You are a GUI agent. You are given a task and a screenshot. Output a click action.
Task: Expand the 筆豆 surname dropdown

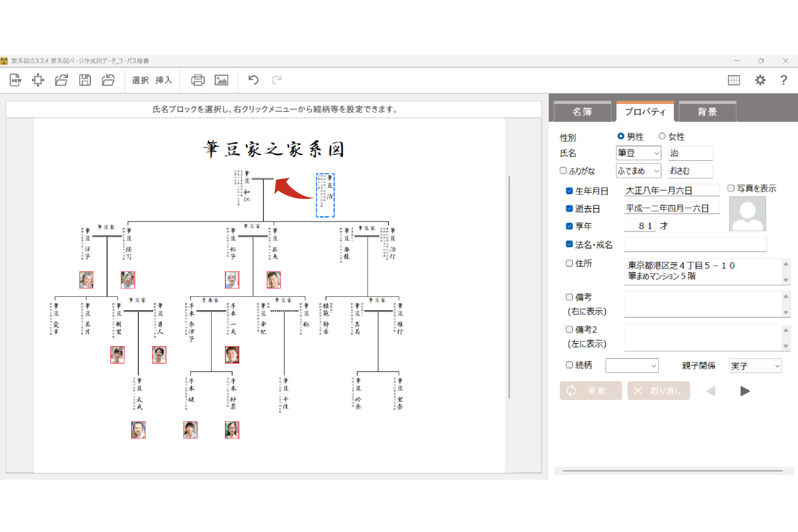656,153
